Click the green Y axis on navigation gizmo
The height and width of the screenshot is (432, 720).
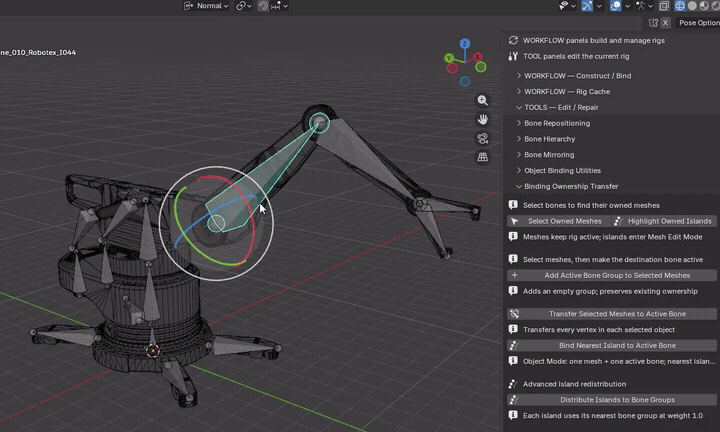(449, 58)
